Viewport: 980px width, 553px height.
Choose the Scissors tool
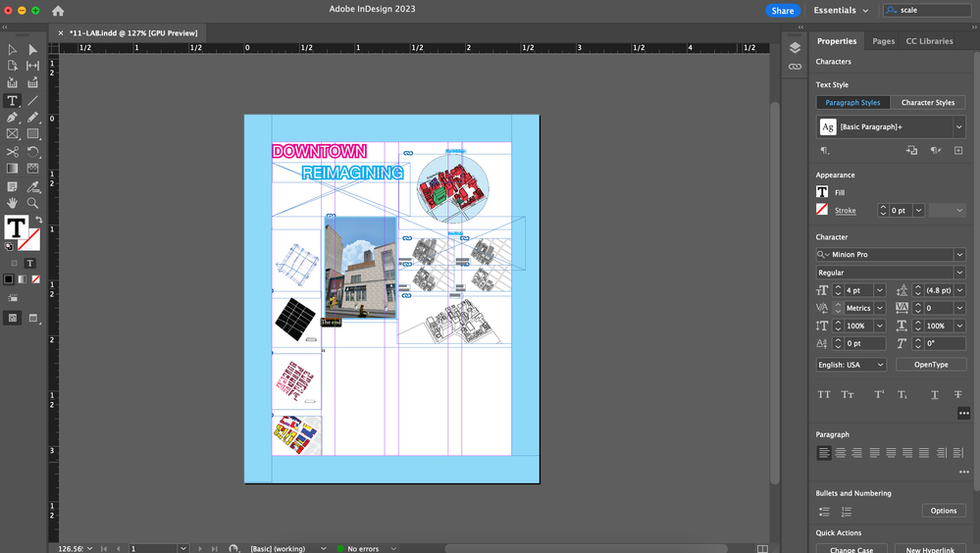pos(12,151)
